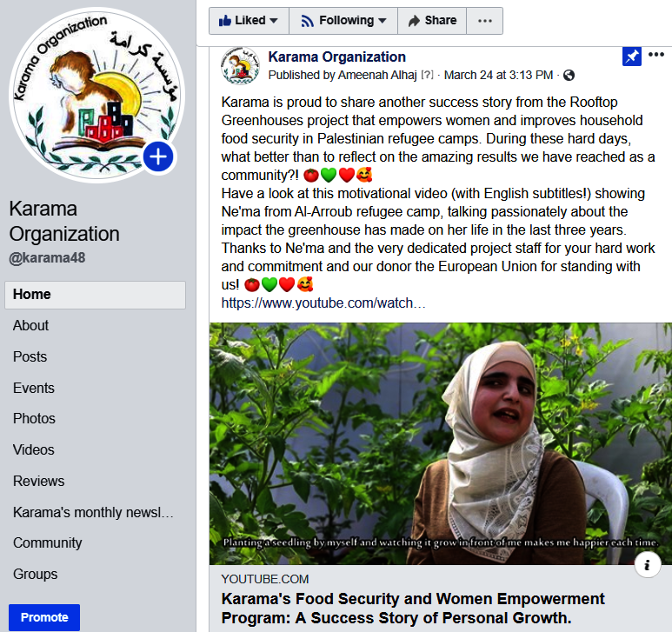Expand the Liked dropdown
This screenshot has width=672, height=632.
[249, 21]
